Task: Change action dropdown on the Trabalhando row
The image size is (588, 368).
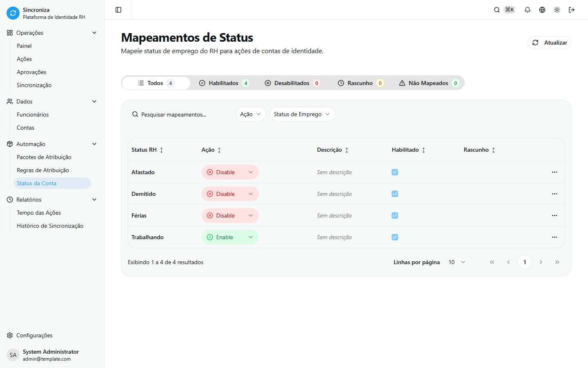Action: click(x=230, y=237)
